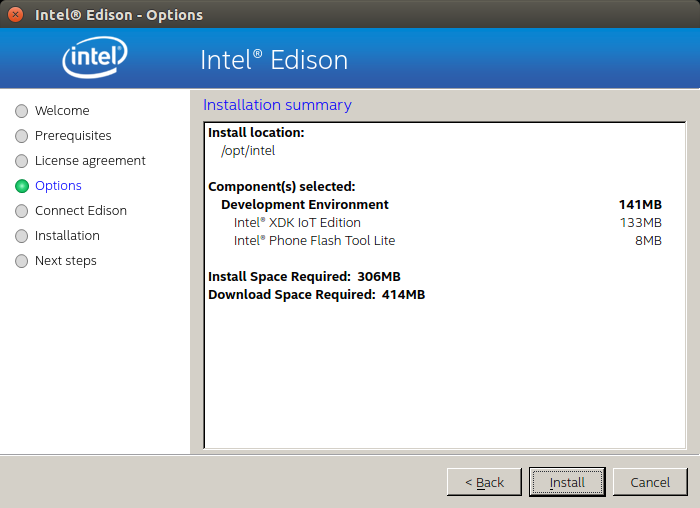Click the window title bar text
This screenshot has height=508, width=700.
[x=119, y=15]
